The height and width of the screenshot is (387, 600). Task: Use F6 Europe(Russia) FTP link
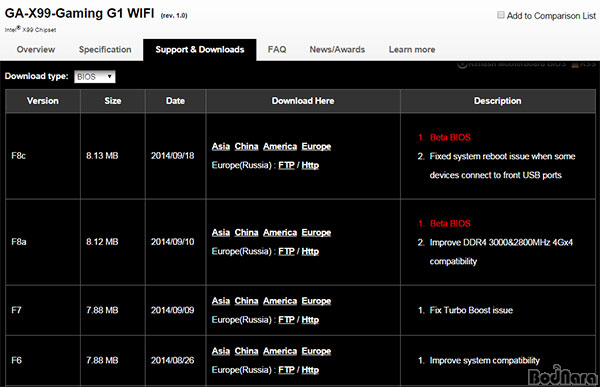286,370
